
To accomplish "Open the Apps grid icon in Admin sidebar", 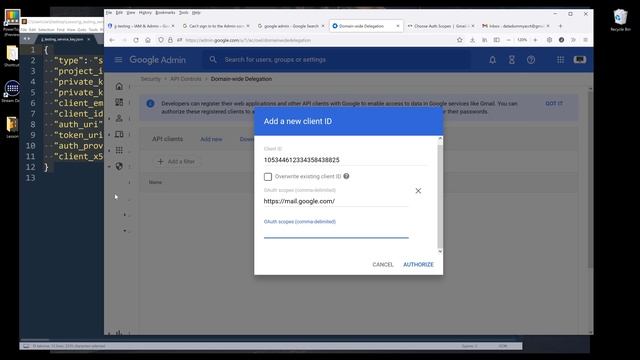I will (x=119, y=150).
